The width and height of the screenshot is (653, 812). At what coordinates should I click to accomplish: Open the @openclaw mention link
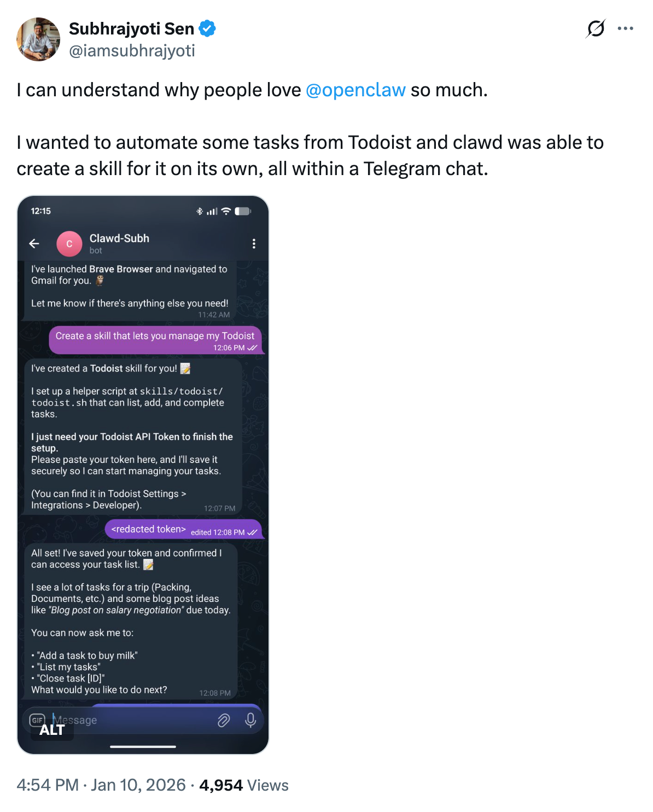point(355,90)
